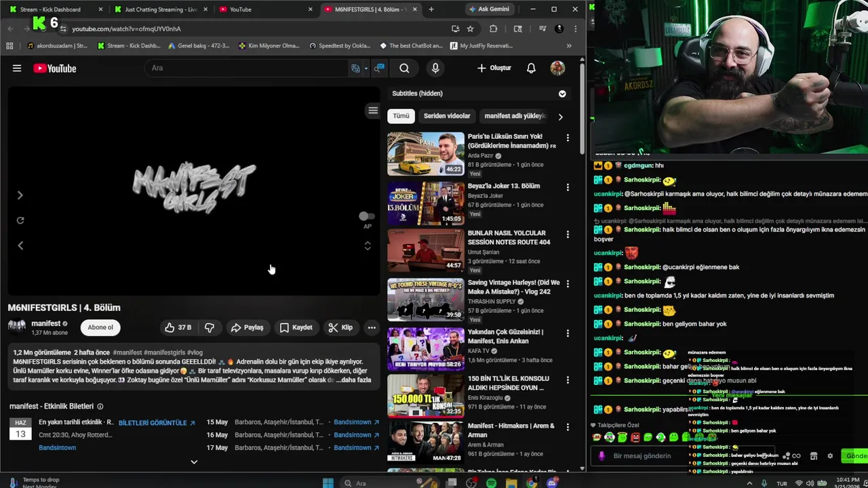Switch to Stream - Kick Dashboard tab
The width and height of the screenshot is (868, 488).
(54, 9)
